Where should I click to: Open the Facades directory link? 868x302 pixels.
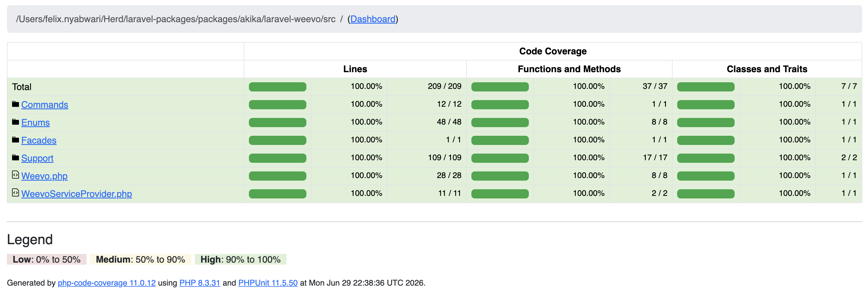click(x=39, y=141)
